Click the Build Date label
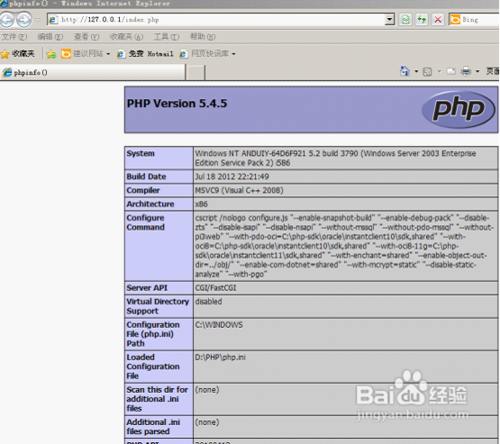Viewport: 500px width, 444px height. [x=146, y=176]
